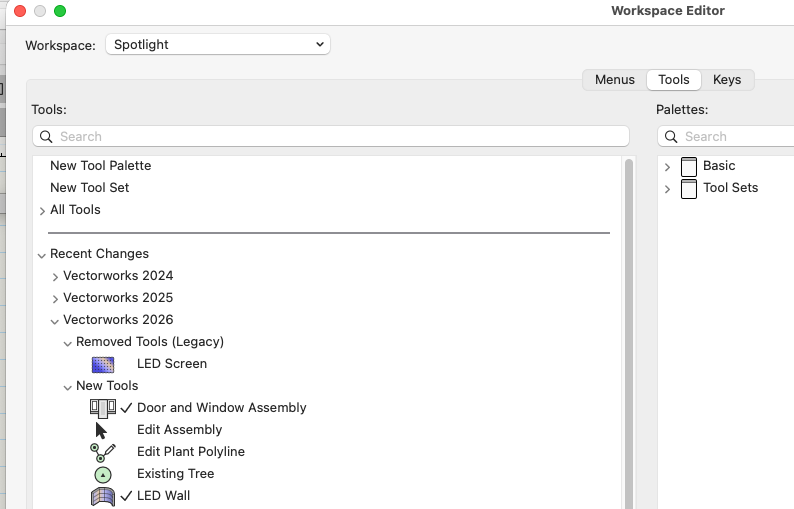794x509 pixels.
Task: Expand the All Tools section
Action: (x=42, y=211)
